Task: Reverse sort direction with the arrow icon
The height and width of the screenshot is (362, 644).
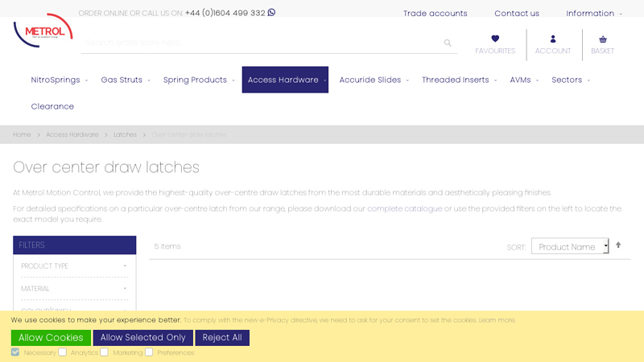Action: (618, 245)
